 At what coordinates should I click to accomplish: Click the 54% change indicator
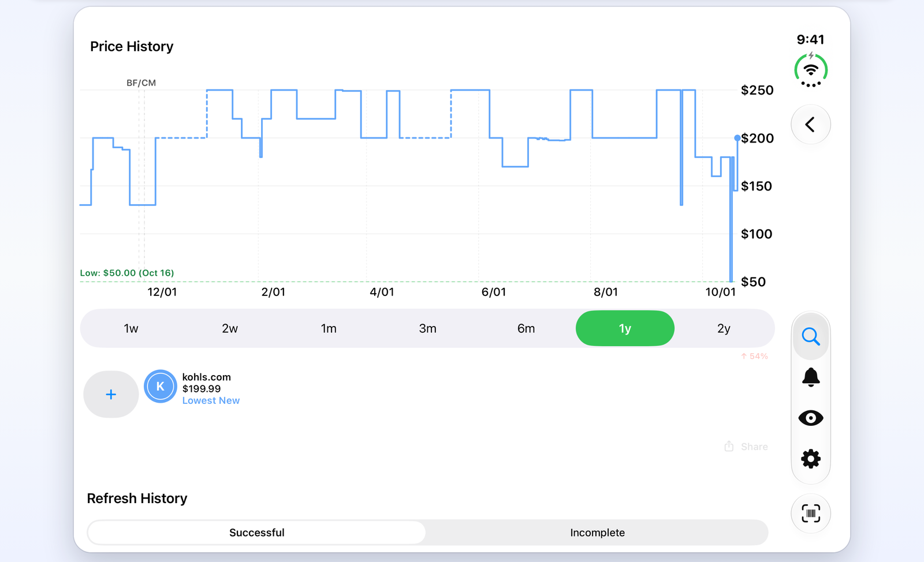(754, 356)
